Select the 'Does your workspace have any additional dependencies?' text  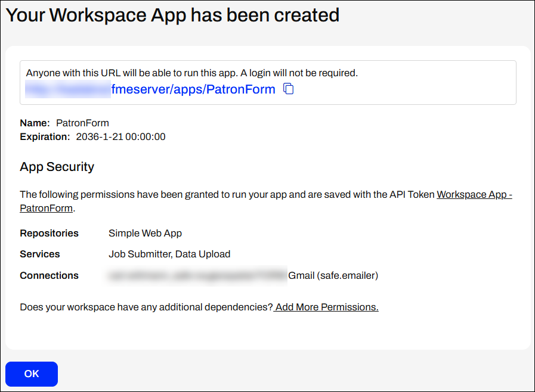[146, 307]
